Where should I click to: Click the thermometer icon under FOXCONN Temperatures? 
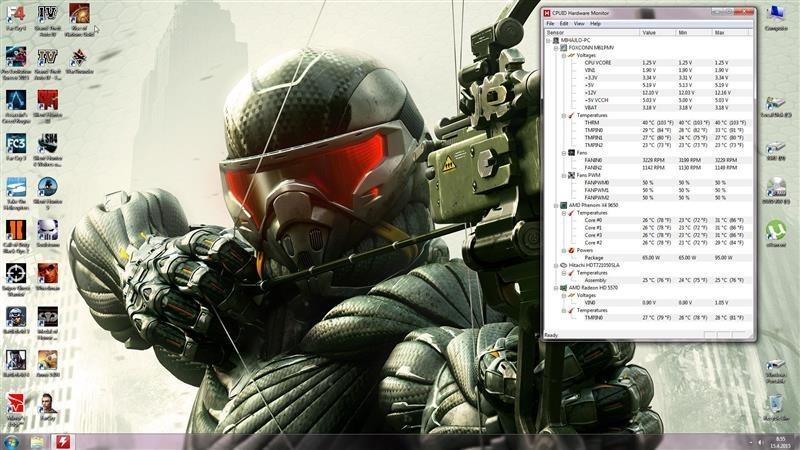pyautogui.click(x=571, y=115)
